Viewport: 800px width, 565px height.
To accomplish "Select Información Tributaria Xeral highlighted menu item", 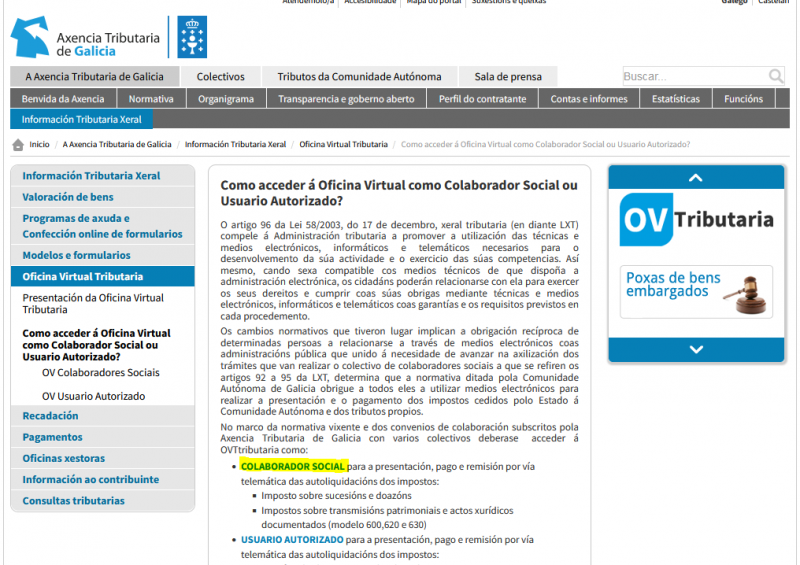I will [82, 119].
